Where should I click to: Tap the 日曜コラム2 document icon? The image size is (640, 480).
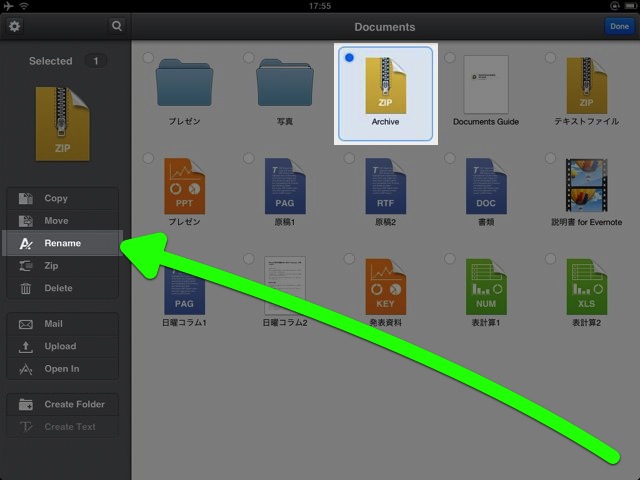coord(285,286)
